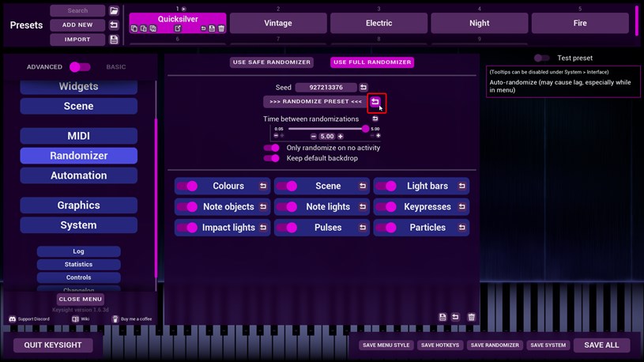The image size is (644, 362).
Task: Open the Graphics menu section
Action: tap(78, 206)
